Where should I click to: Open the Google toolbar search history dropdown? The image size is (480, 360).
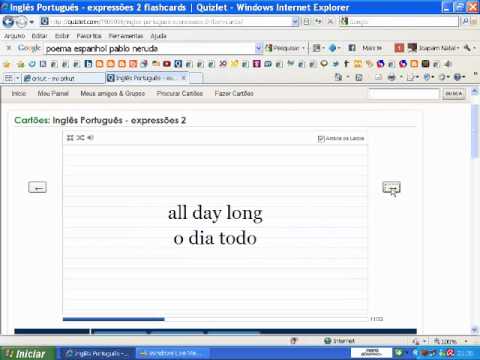tap(258, 49)
